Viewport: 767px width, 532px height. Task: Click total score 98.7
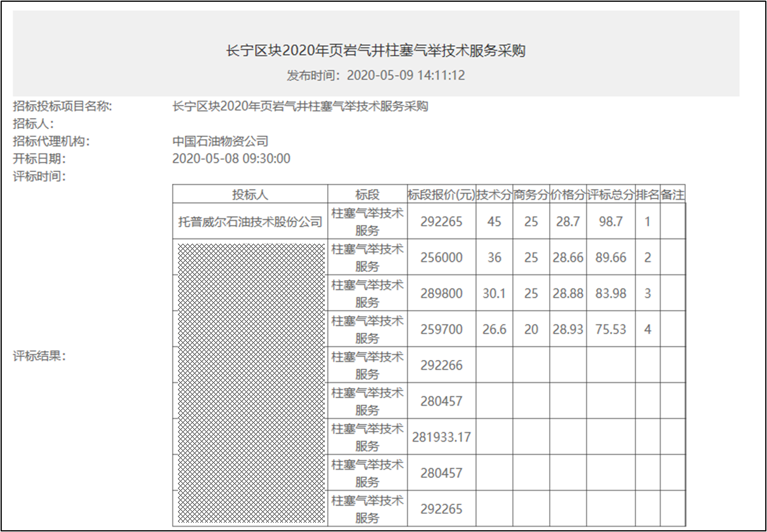click(x=611, y=221)
